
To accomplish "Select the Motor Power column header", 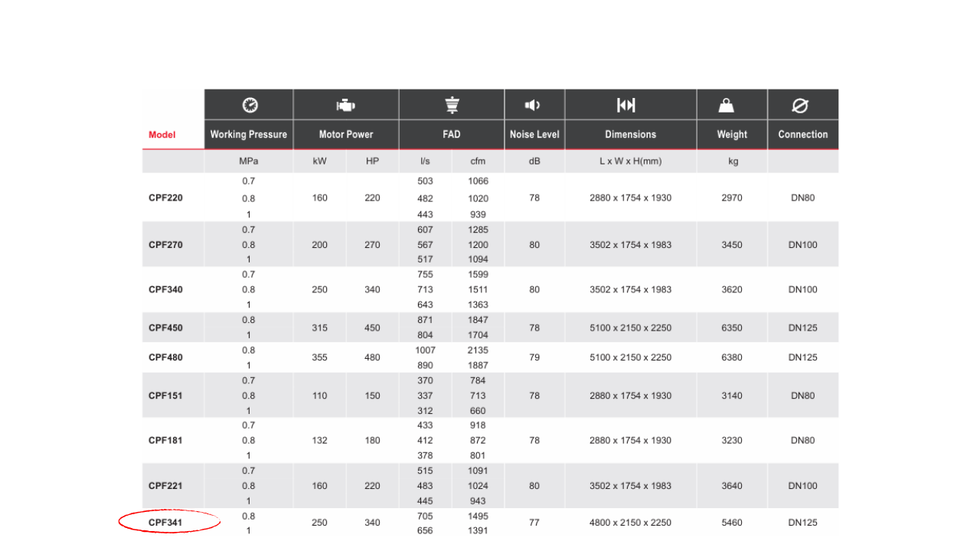I will [346, 134].
